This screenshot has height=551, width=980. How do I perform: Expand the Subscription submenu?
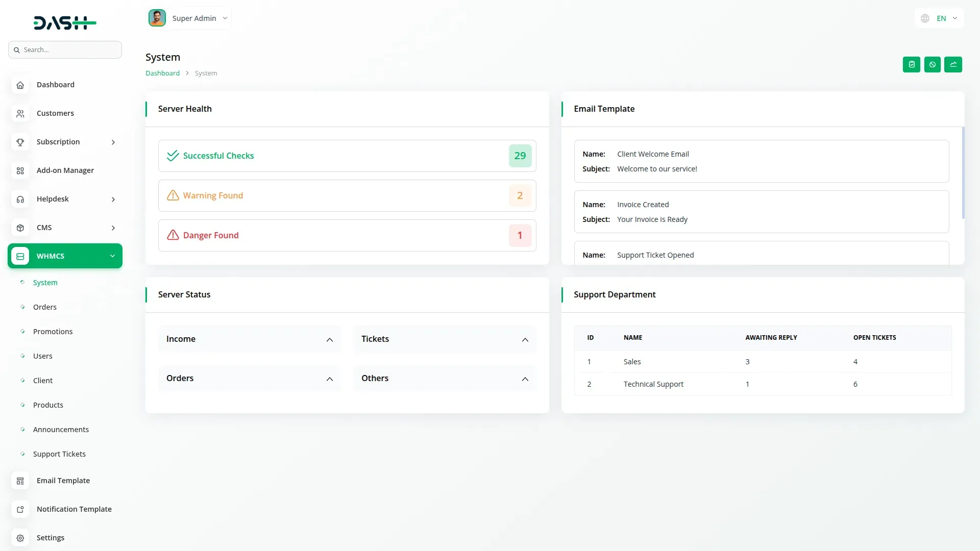113,142
